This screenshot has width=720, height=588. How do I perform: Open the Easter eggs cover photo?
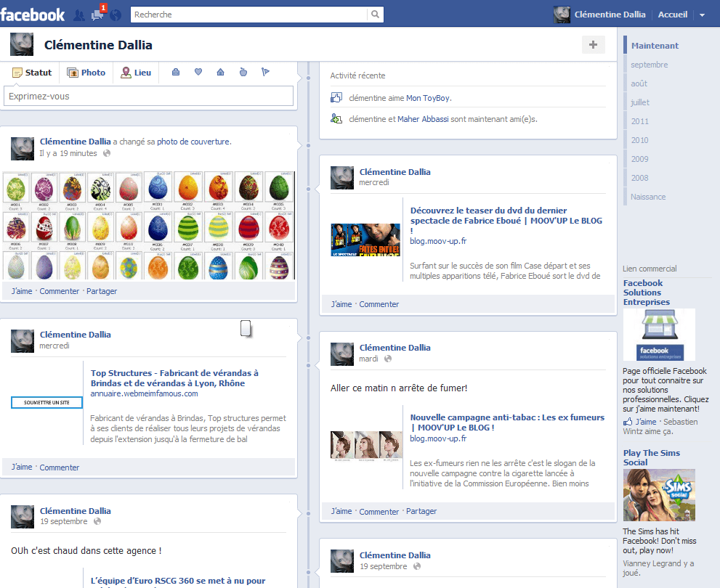click(149, 225)
